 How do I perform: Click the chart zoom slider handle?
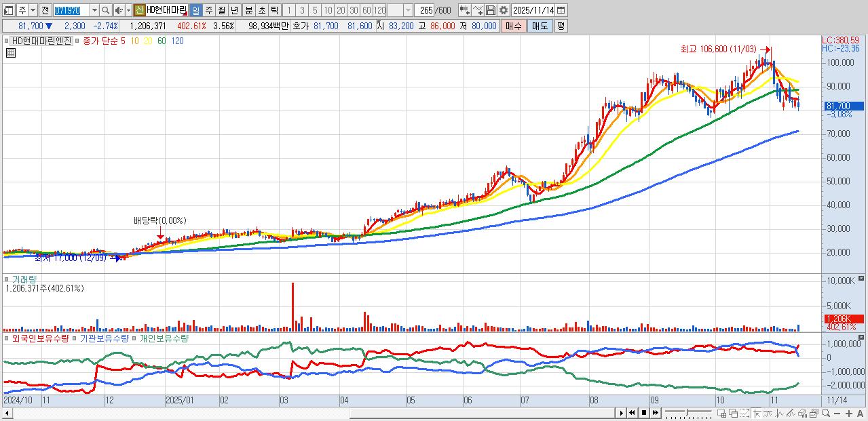click(x=687, y=412)
